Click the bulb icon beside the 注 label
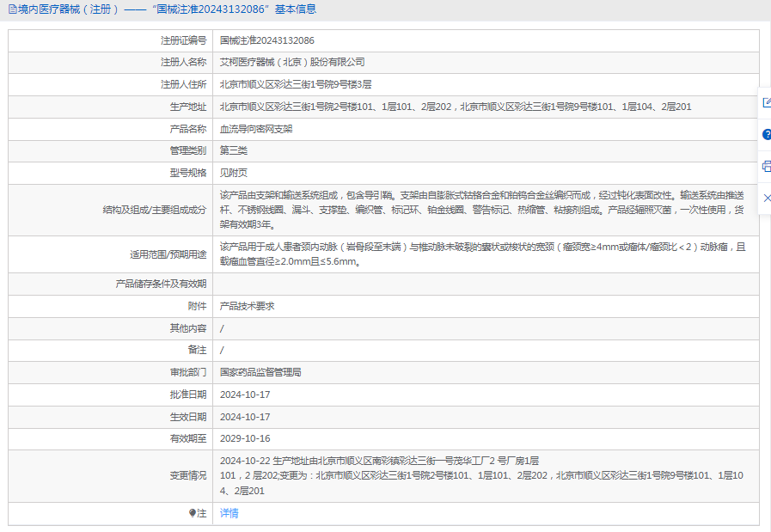Image resolution: width=771 pixels, height=532 pixels. point(193,513)
